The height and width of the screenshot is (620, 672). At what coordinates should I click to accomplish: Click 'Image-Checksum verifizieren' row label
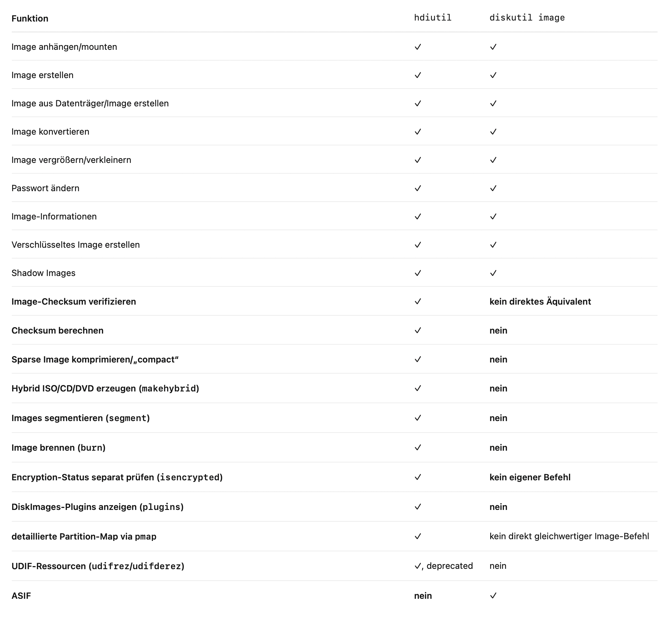(x=74, y=301)
